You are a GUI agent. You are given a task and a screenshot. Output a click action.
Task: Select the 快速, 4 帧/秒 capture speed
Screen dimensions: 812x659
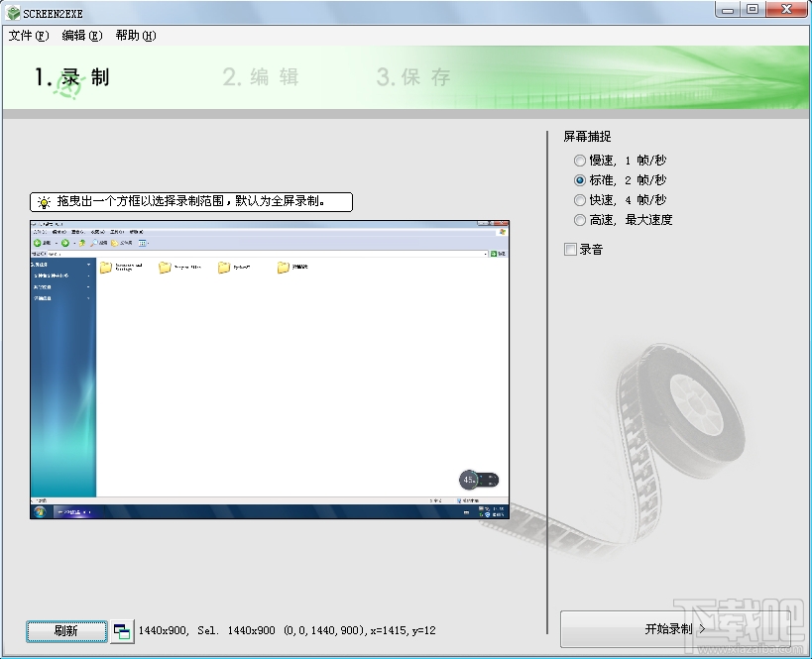point(579,199)
